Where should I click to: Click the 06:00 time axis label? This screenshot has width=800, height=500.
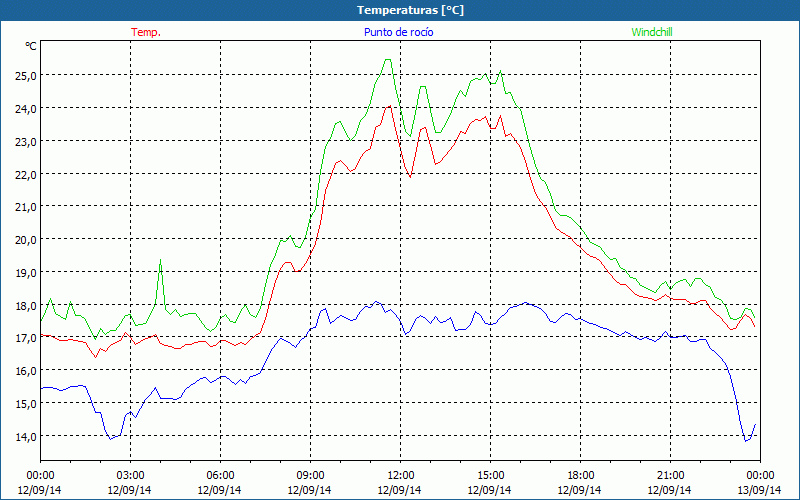point(220,476)
